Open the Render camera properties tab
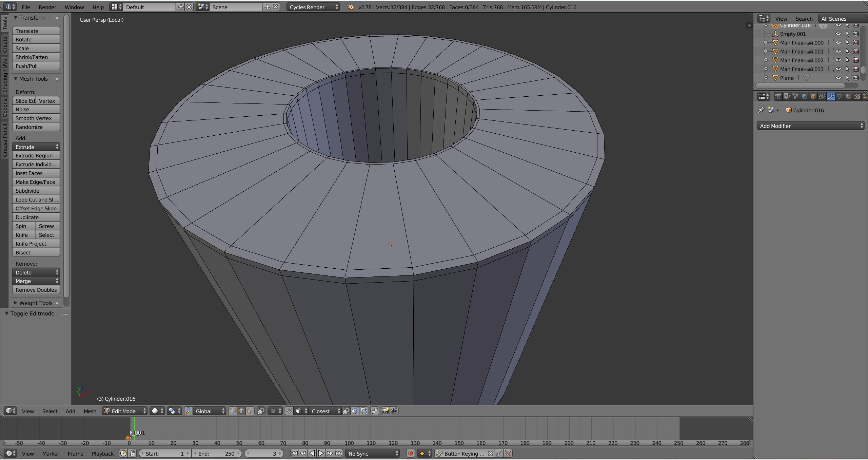 (778, 97)
